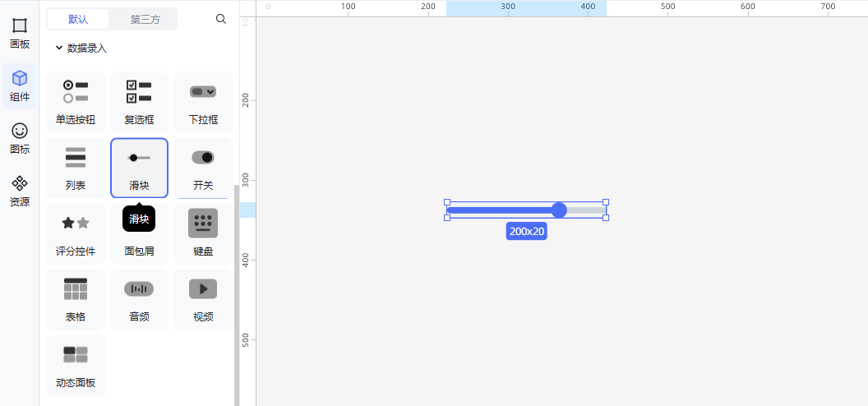Select the 复选框 checkbox component
Viewport: 868px width, 406px height.
click(139, 102)
